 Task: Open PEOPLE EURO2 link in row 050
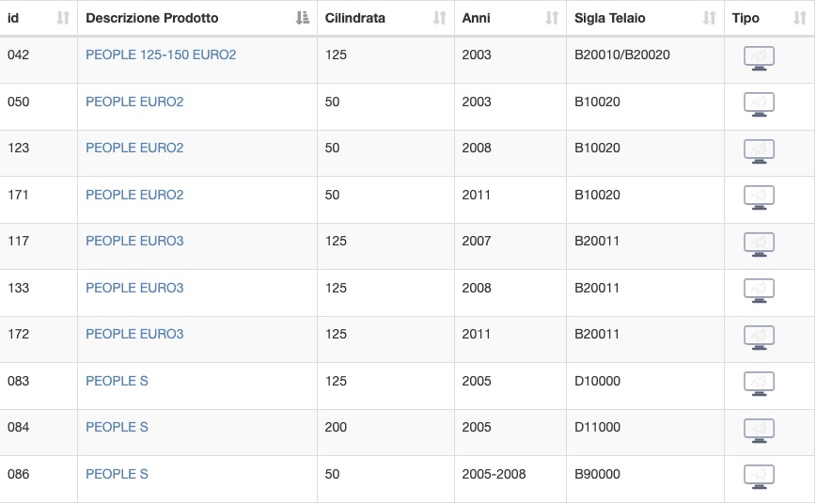pos(134,102)
